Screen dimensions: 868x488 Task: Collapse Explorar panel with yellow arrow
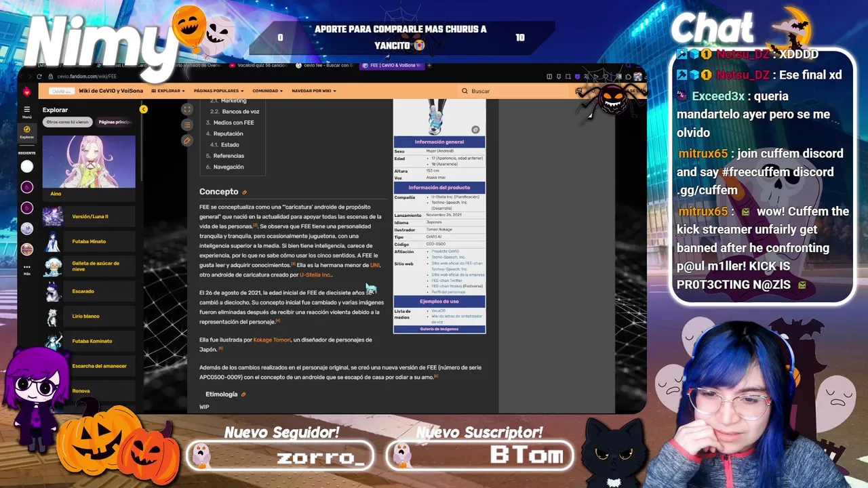143,109
